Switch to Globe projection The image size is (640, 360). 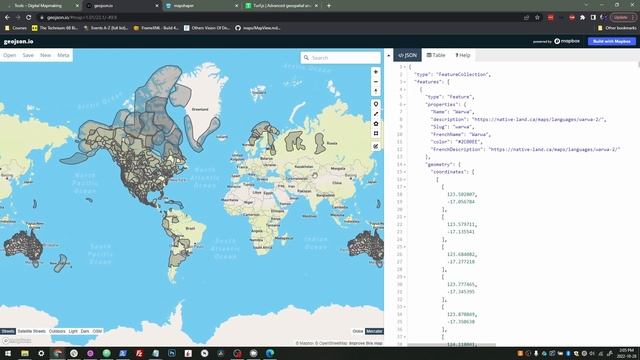[358, 331]
